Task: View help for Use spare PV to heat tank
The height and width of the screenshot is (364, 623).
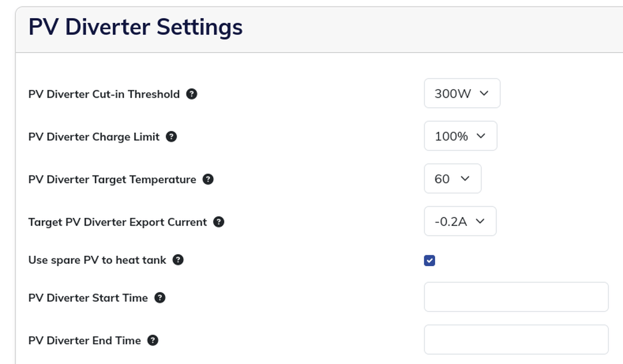Action: coord(178,260)
